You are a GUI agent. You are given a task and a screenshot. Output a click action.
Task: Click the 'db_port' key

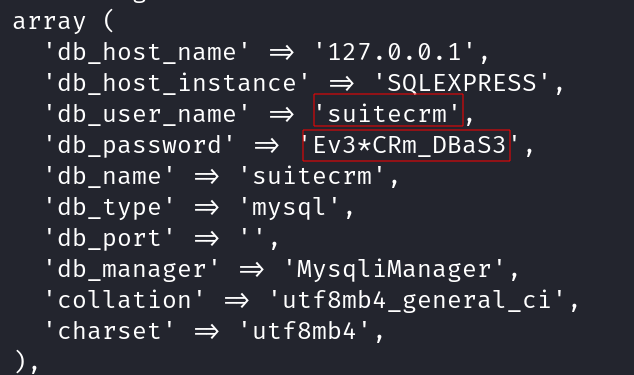point(109,238)
